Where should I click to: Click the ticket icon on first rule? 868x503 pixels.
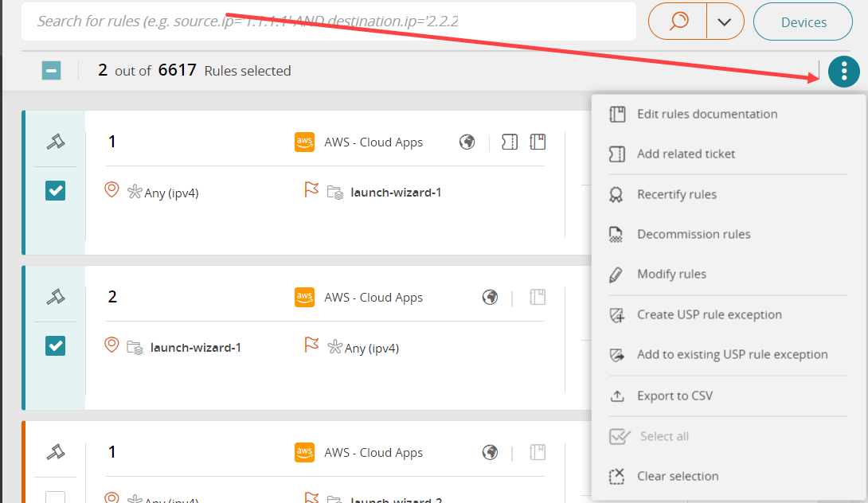pyautogui.click(x=510, y=142)
